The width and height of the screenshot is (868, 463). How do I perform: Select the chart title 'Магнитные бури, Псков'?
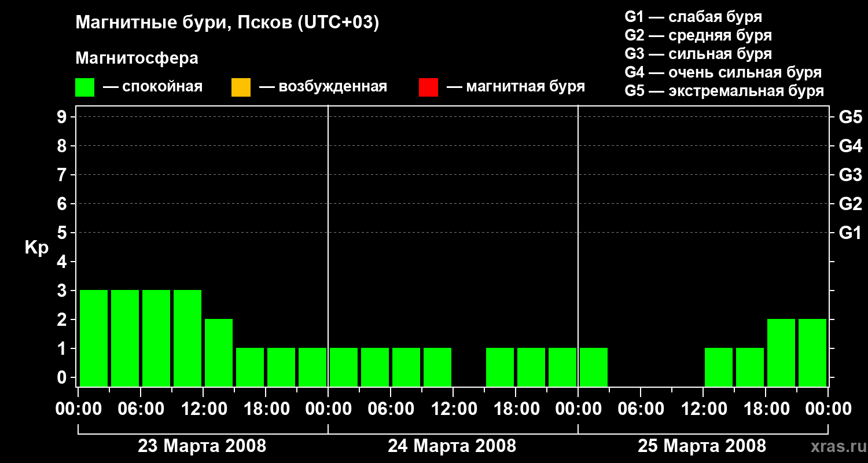(x=227, y=23)
